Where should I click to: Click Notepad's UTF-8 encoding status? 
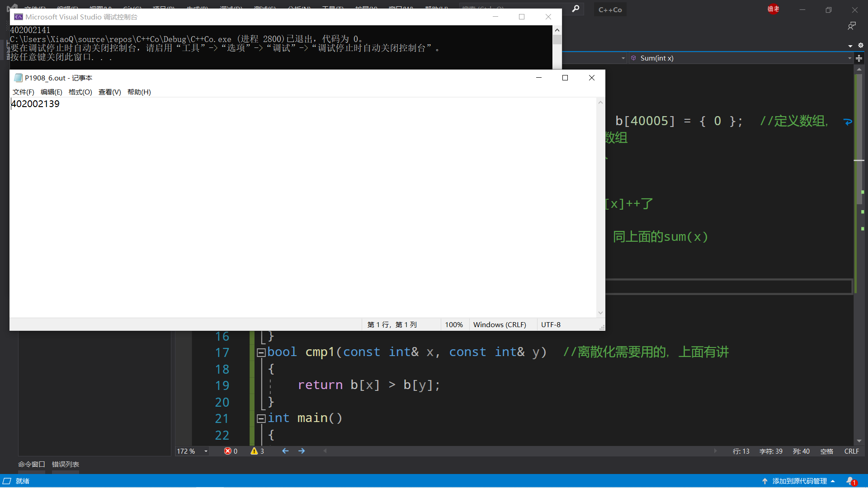point(551,324)
